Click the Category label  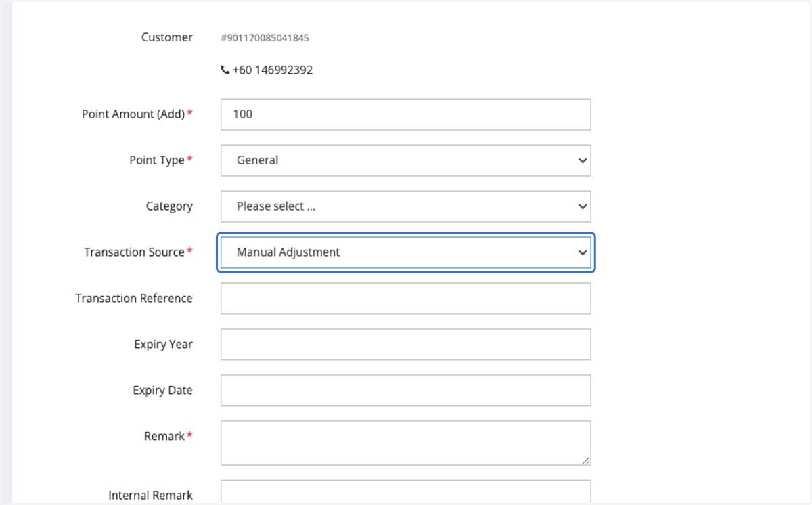point(169,206)
